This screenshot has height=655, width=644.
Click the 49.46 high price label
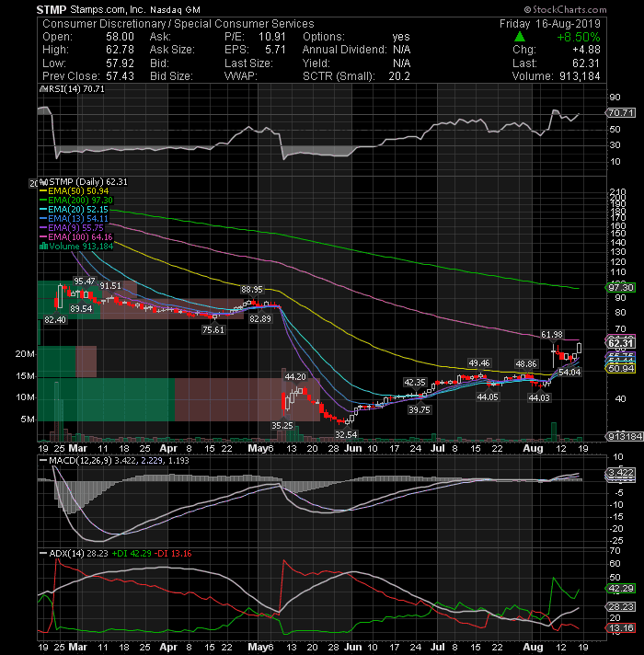(479, 363)
